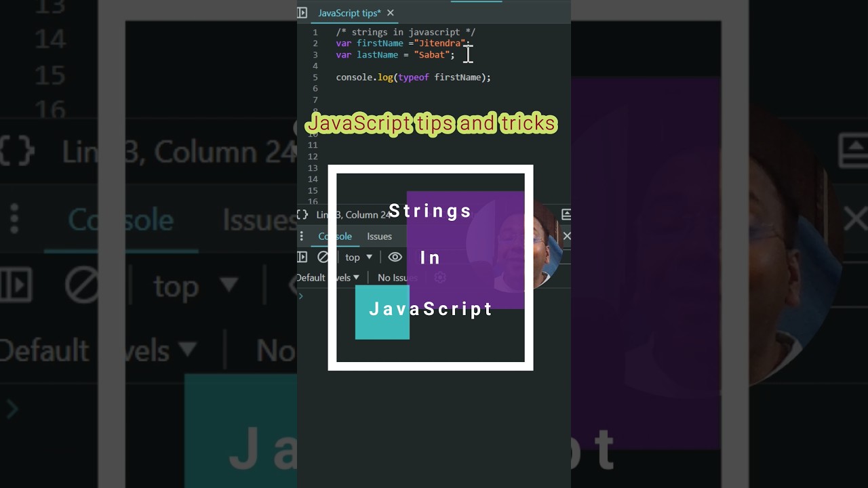Clear the console output
The image size is (868, 488).
323,257
